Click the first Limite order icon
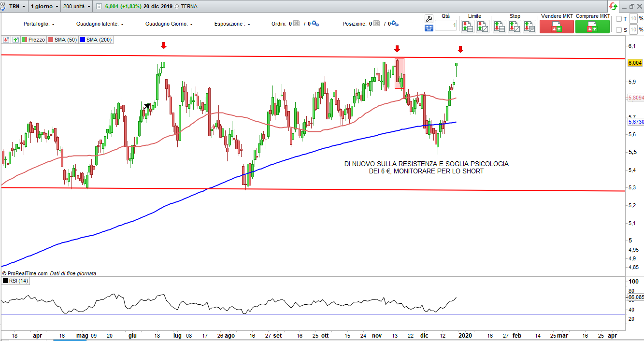 pyautogui.click(x=467, y=27)
